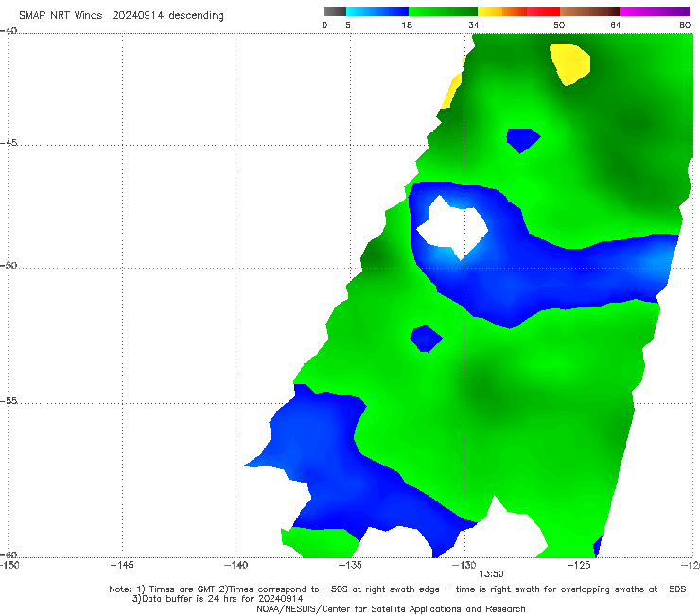
Task: Click the latitude axis label '-55'
Action: (9, 400)
